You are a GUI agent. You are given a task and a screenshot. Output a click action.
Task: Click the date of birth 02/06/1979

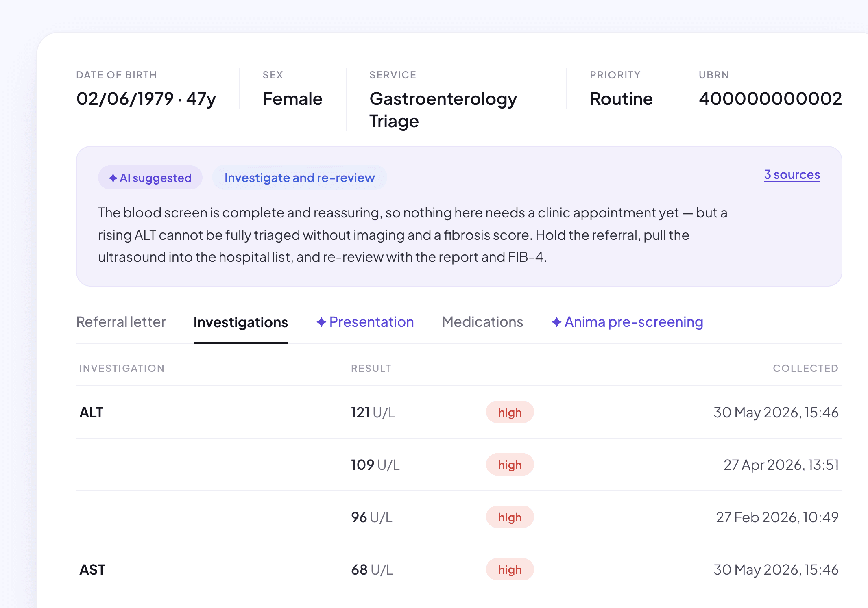[x=125, y=99]
